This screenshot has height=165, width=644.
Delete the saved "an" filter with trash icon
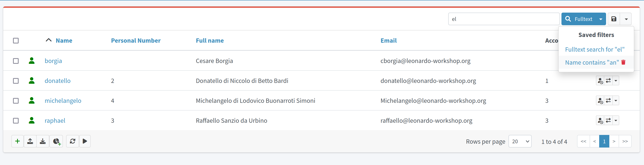623,62
